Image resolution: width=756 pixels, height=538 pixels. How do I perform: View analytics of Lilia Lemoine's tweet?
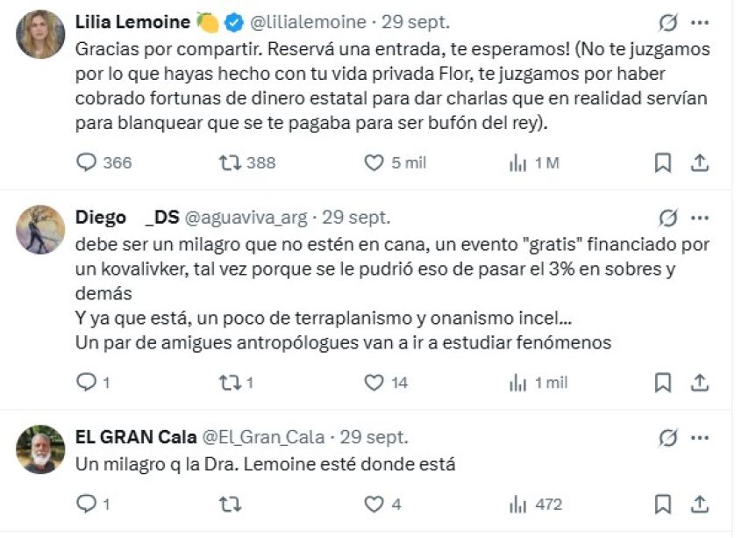pyautogui.click(x=518, y=162)
